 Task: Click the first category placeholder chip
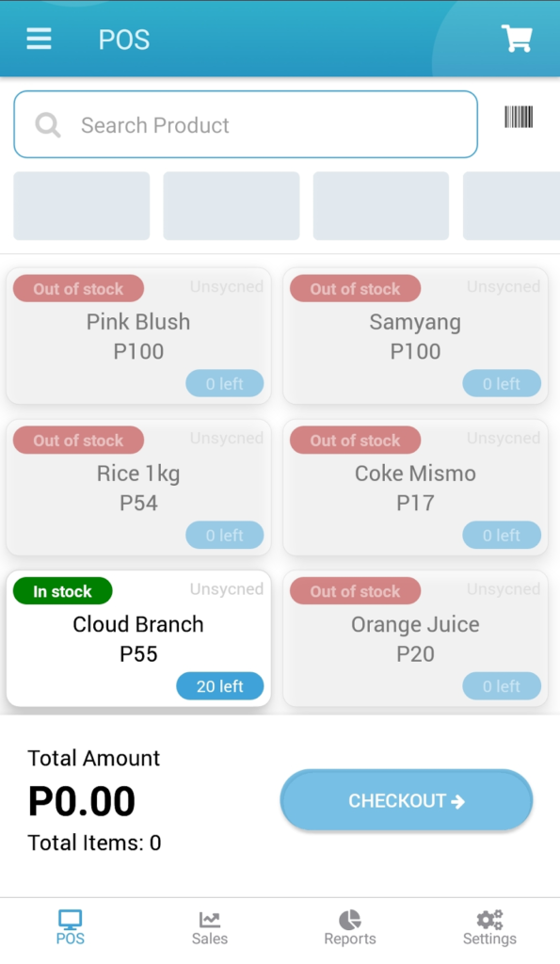click(81, 205)
